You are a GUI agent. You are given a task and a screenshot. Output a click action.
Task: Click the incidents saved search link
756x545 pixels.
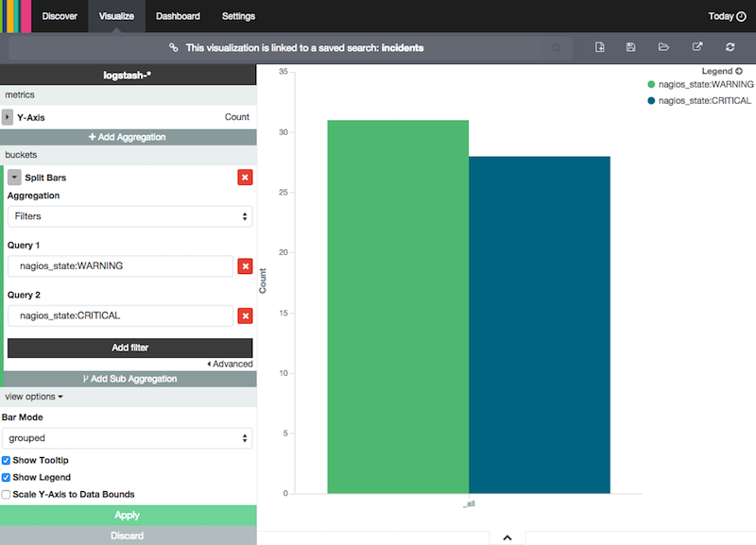403,48
